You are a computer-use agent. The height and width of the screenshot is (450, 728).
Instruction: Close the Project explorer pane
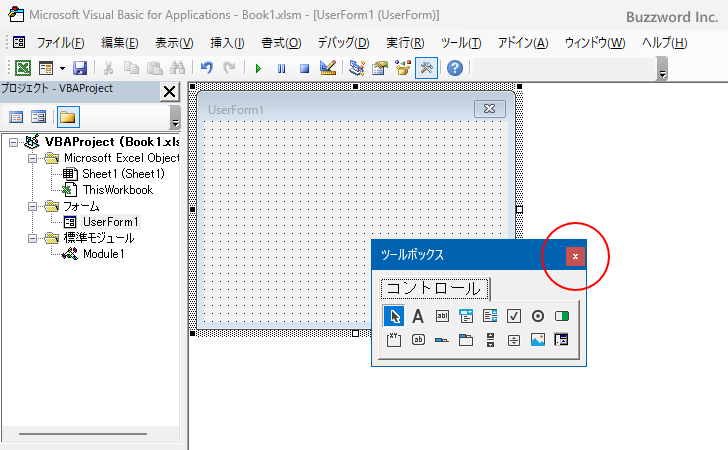[x=169, y=91]
